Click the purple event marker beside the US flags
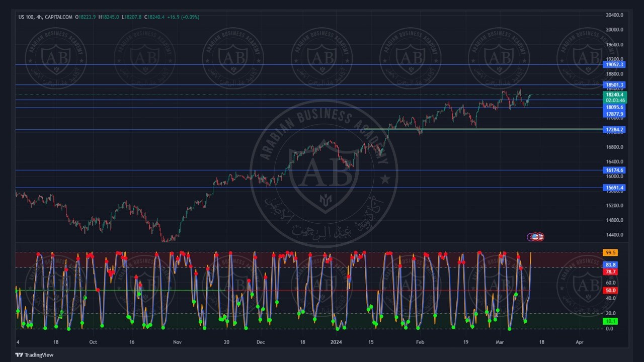This screenshot has height=362, width=644. 530,237
